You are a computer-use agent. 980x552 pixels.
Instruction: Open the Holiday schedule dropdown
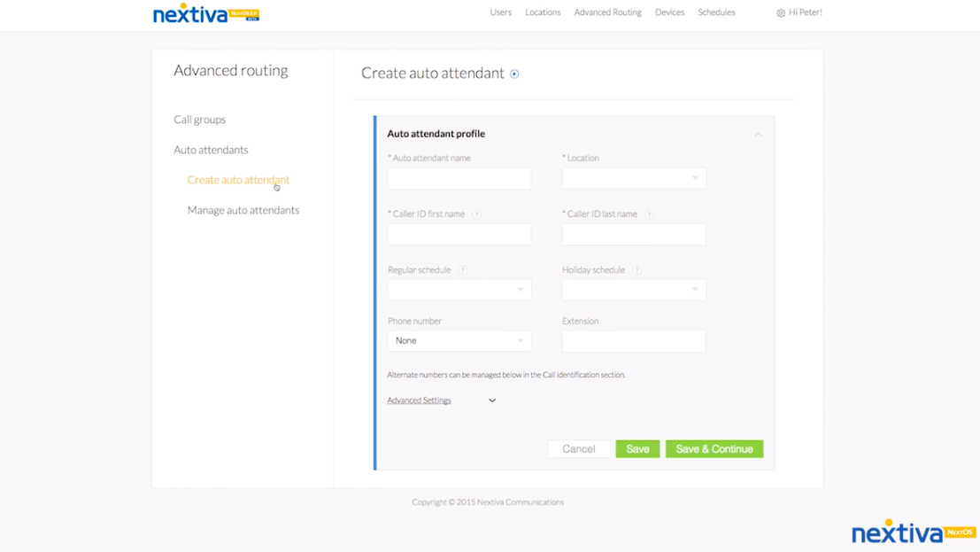click(x=634, y=289)
